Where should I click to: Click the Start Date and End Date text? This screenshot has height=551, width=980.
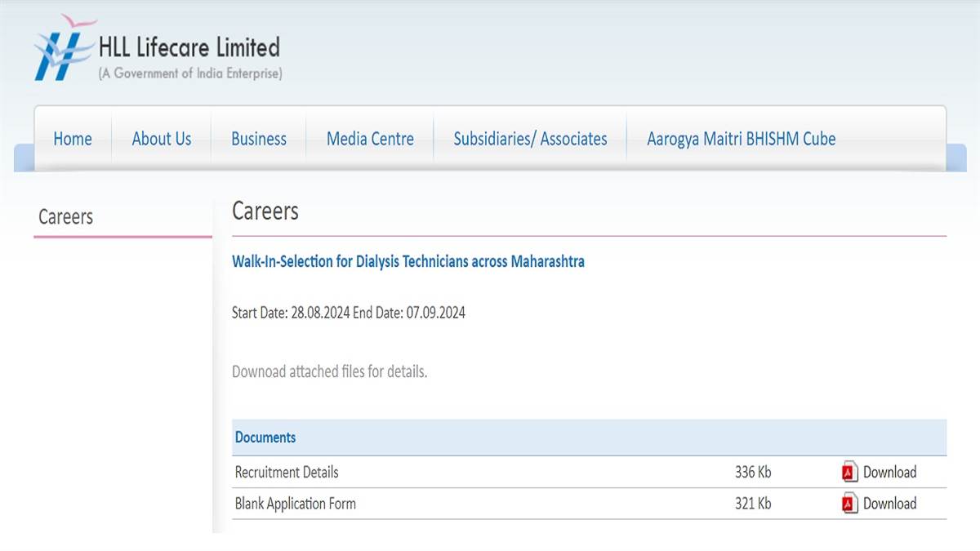[x=349, y=313]
